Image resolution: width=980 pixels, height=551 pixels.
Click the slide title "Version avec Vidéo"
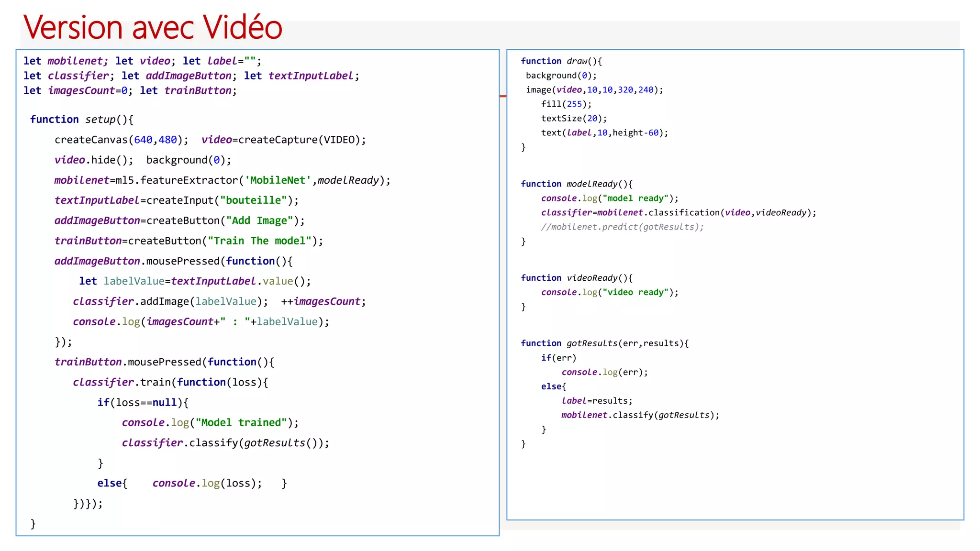(x=153, y=27)
